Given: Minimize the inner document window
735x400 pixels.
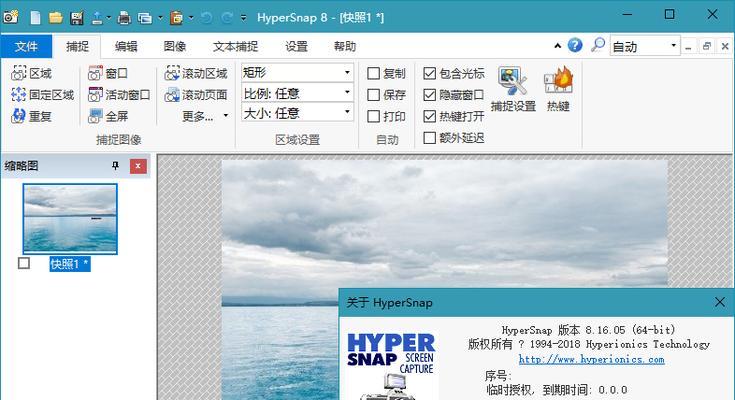Looking at the screenshot, I should coord(688,46).
